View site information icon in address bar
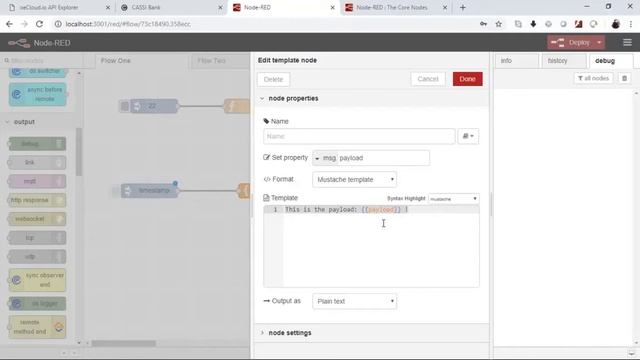 click(x=58, y=24)
